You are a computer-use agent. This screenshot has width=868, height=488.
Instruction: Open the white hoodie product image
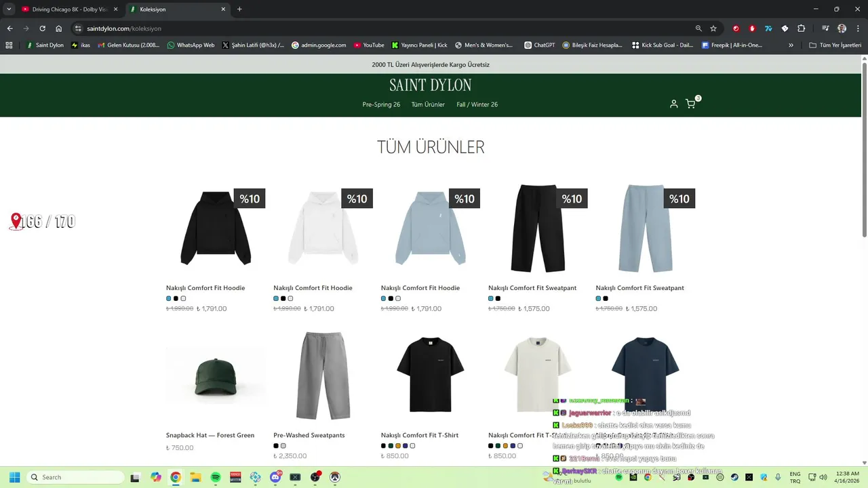click(323, 228)
